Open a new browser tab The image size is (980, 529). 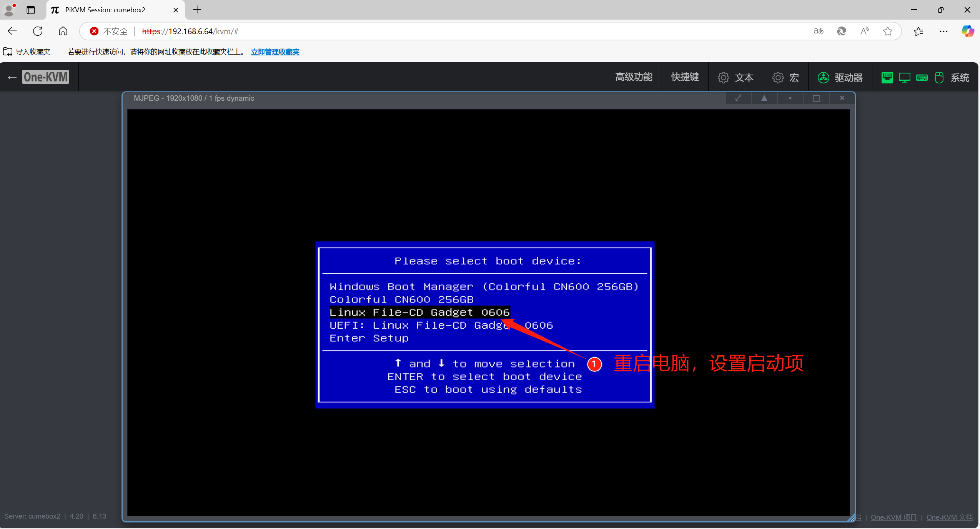[x=197, y=10]
